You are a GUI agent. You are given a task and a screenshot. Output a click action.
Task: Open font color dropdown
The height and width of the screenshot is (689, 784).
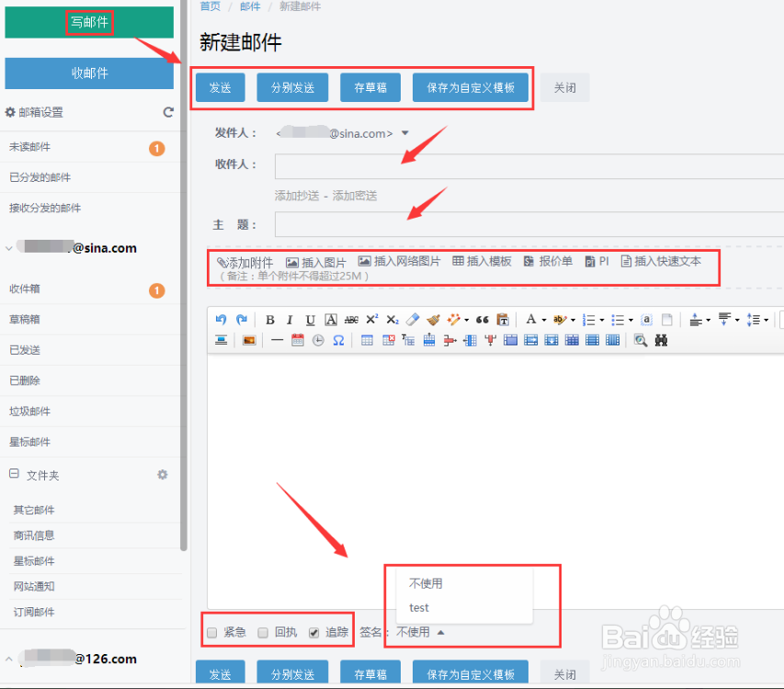pyautogui.click(x=544, y=321)
